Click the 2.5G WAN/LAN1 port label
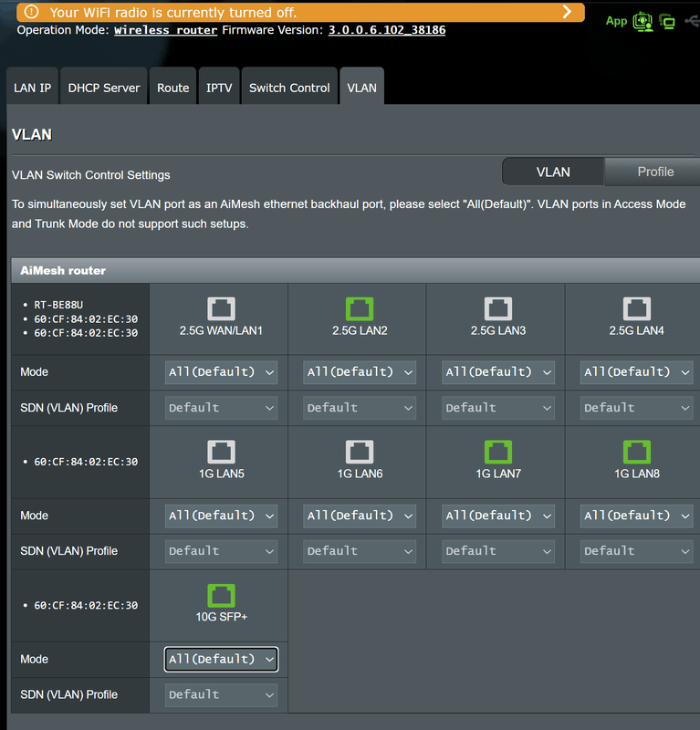Image resolution: width=700 pixels, height=730 pixels. 221,330
